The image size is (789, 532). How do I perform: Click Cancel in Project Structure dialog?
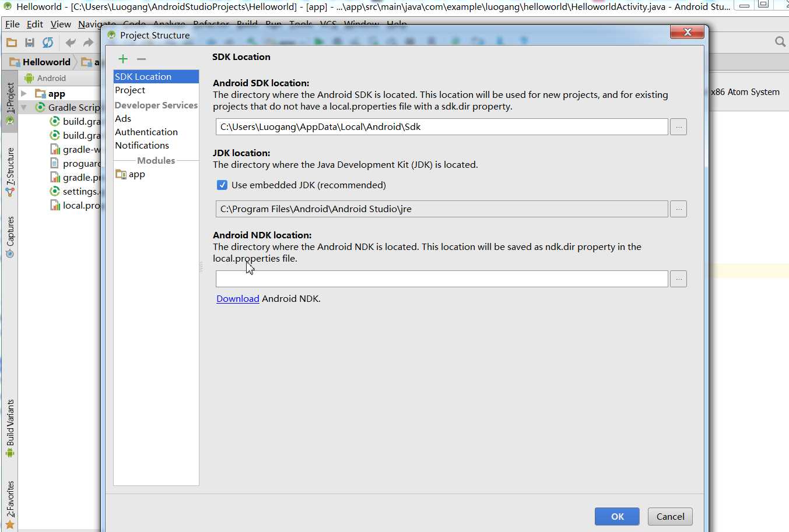click(x=670, y=517)
